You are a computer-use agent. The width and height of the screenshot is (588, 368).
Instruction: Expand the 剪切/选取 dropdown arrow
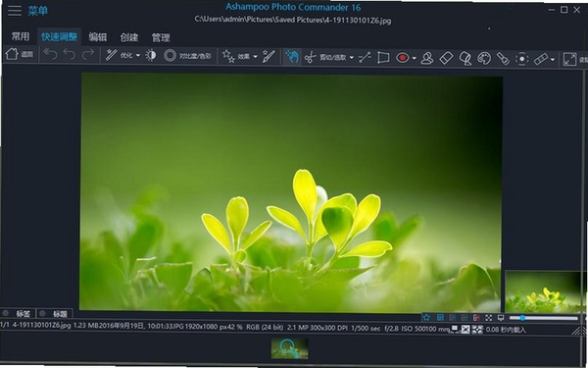click(x=352, y=58)
